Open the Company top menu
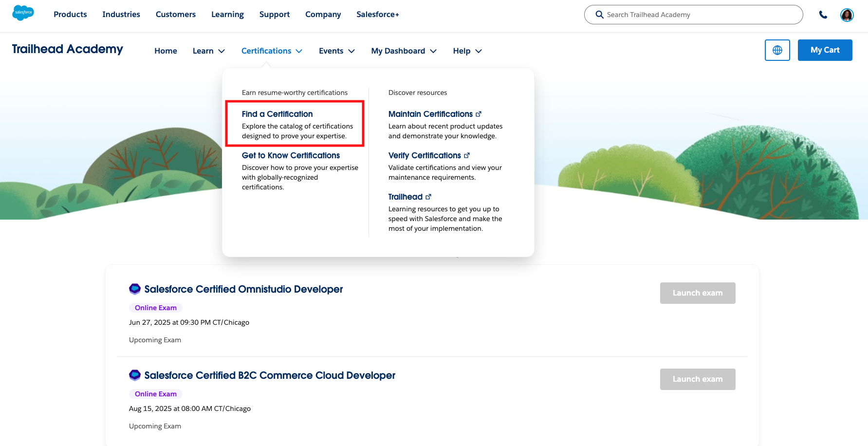 323,15
